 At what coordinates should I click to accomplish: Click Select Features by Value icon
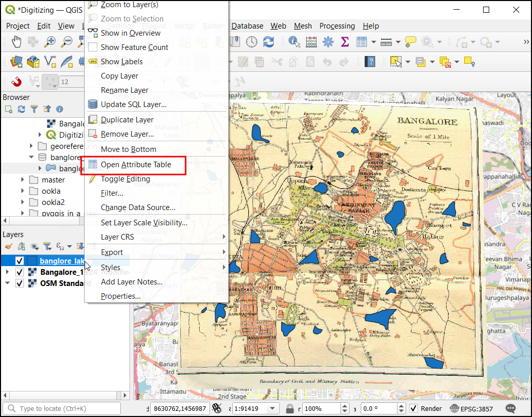(420, 62)
